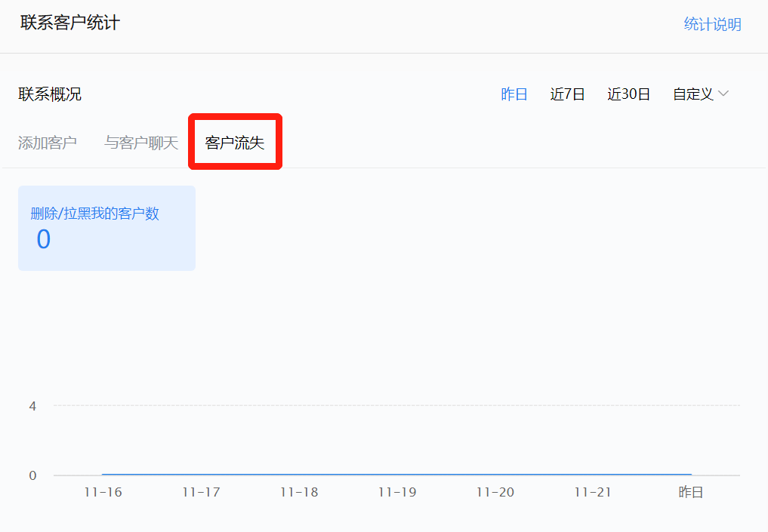Switch to the 添加客户 tab
The width and height of the screenshot is (768, 532).
tap(48, 143)
